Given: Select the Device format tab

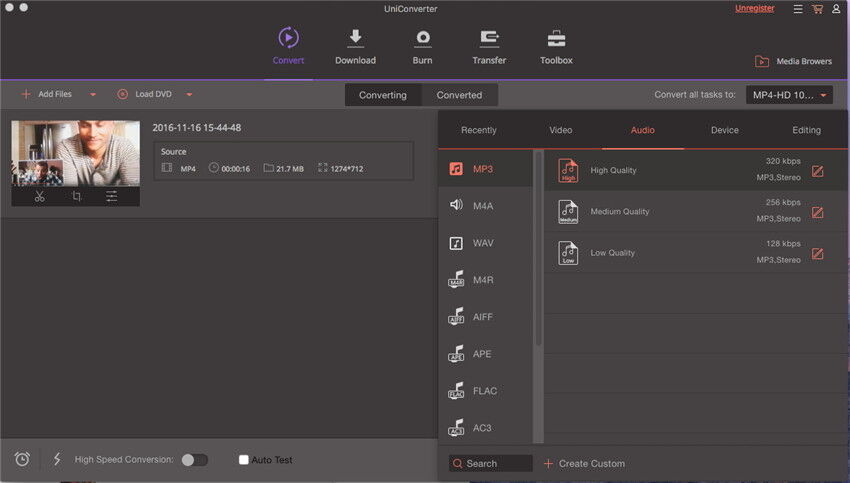Looking at the screenshot, I should click(724, 130).
